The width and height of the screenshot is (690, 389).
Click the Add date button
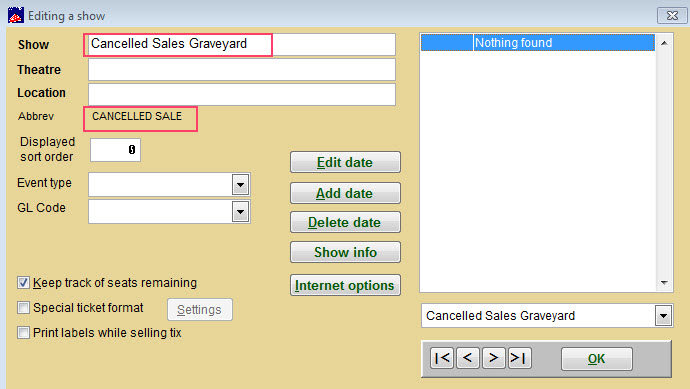[345, 193]
